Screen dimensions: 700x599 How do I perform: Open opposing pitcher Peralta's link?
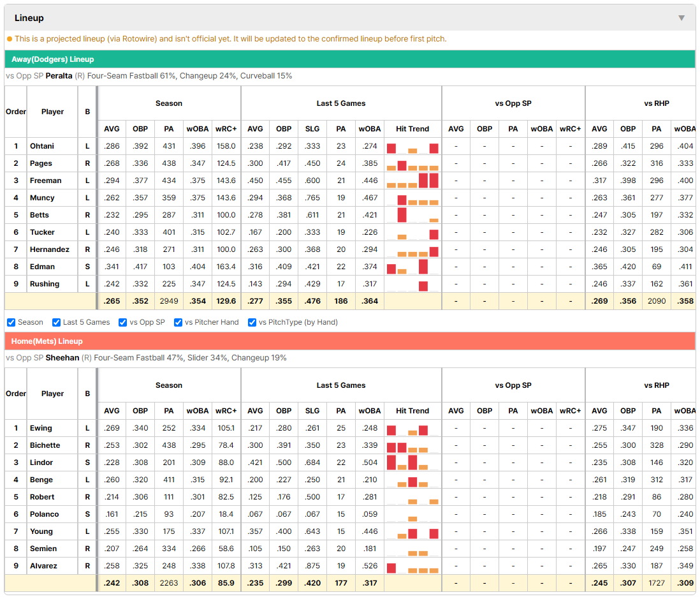(59, 76)
